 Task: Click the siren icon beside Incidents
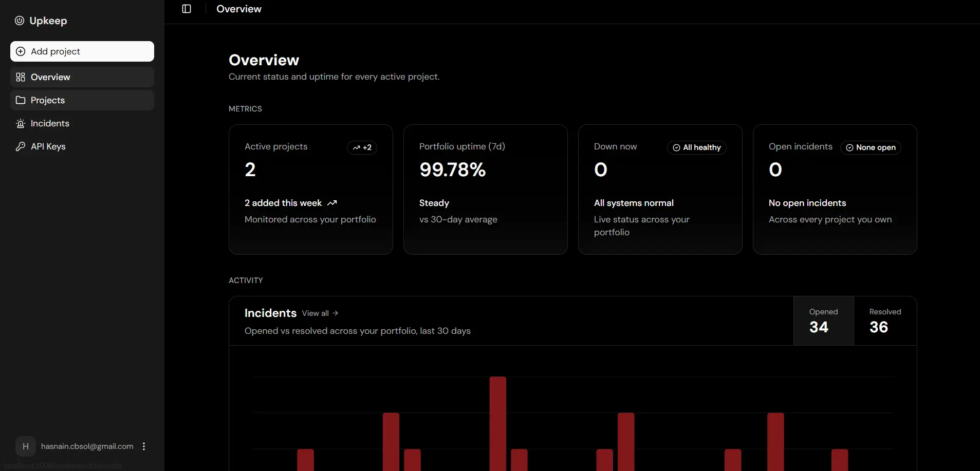[21, 123]
